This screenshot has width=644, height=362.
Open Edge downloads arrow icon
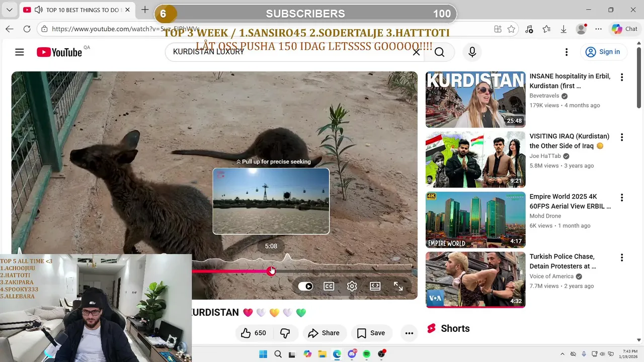(x=563, y=29)
